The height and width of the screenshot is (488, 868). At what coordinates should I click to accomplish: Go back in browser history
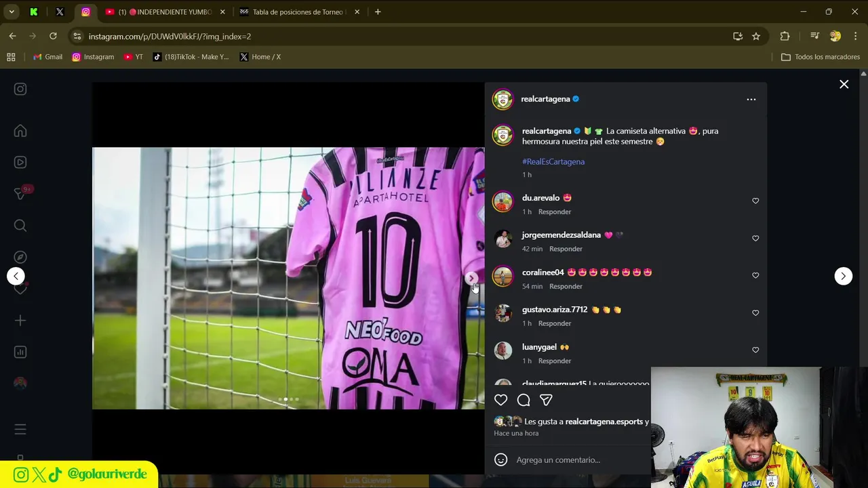click(12, 36)
